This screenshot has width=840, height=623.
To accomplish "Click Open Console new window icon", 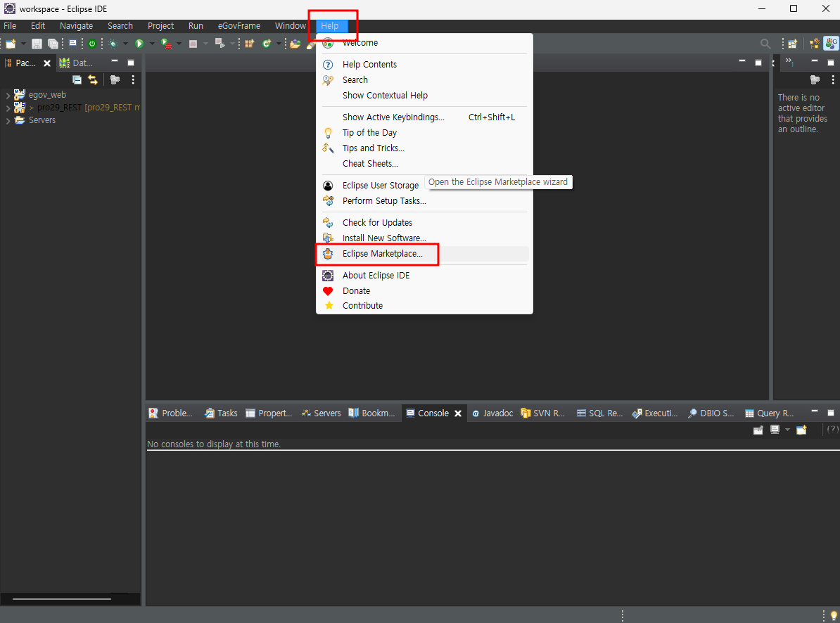I will (x=801, y=430).
